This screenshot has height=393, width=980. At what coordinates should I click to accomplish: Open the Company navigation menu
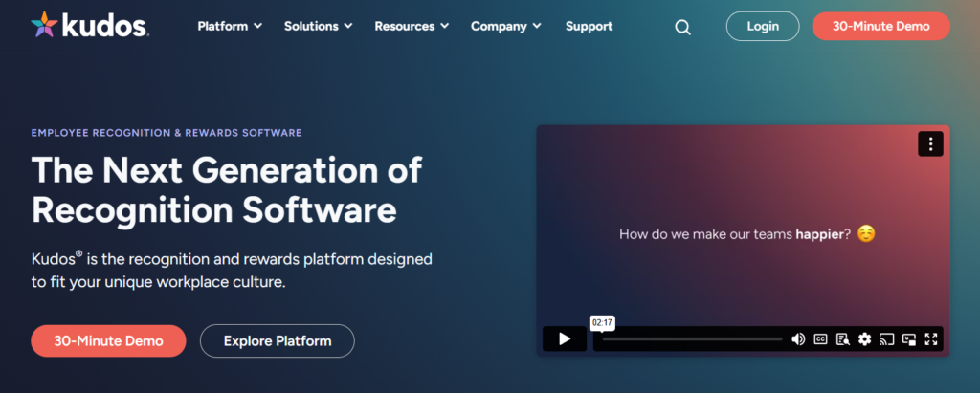pyautogui.click(x=505, y=26)
